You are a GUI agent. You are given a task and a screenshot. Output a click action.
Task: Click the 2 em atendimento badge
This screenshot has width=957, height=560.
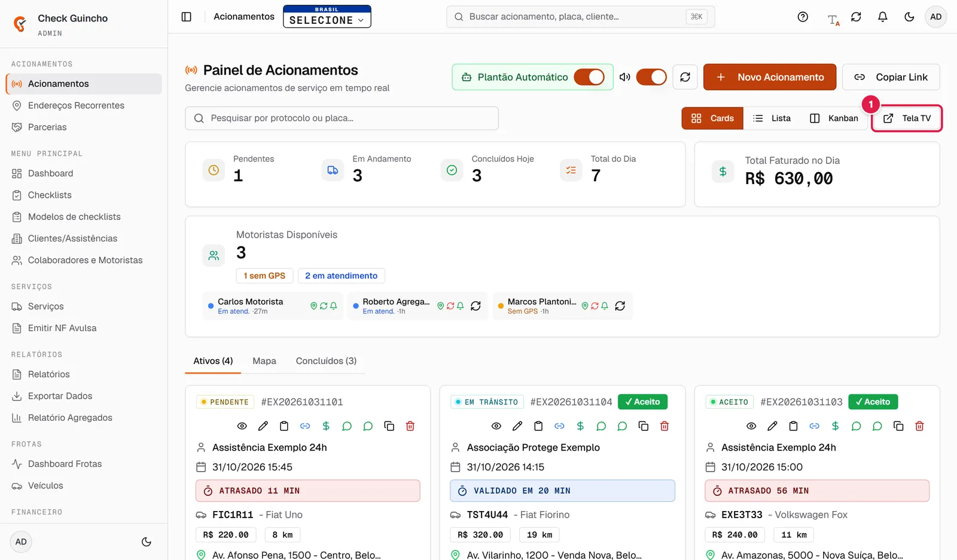tap(341, 276)
